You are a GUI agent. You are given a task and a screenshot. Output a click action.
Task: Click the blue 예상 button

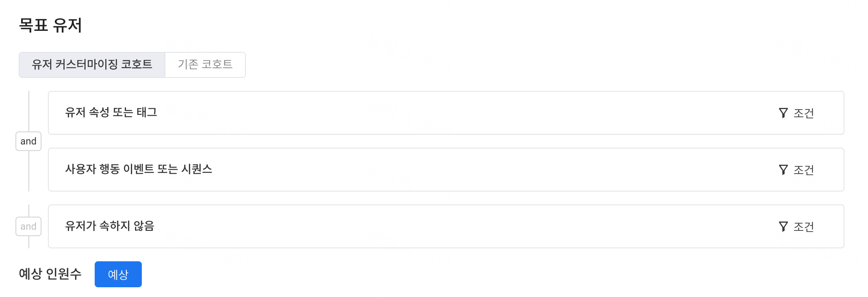(118, 274)
